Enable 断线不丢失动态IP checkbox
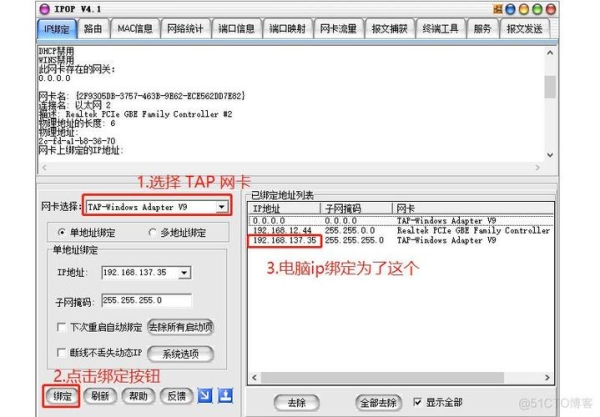The width and height of the screenshot is (600, 417). coord(61,352)
